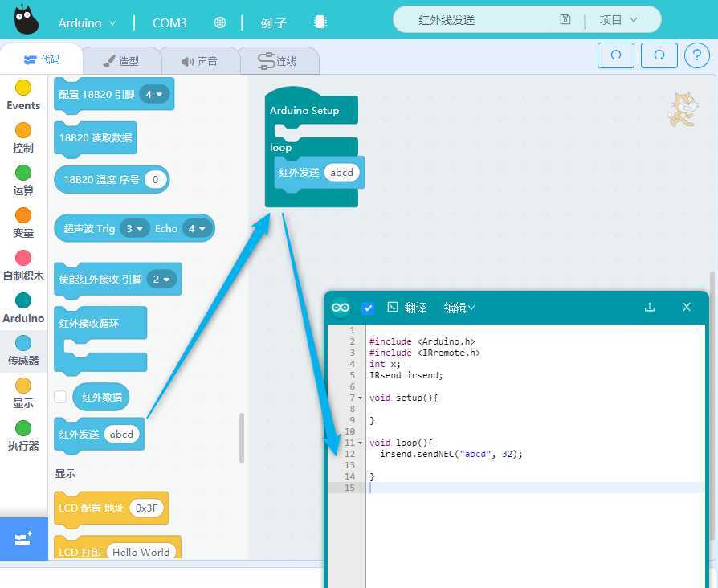Edit the Hello World text field

(141, 552)
